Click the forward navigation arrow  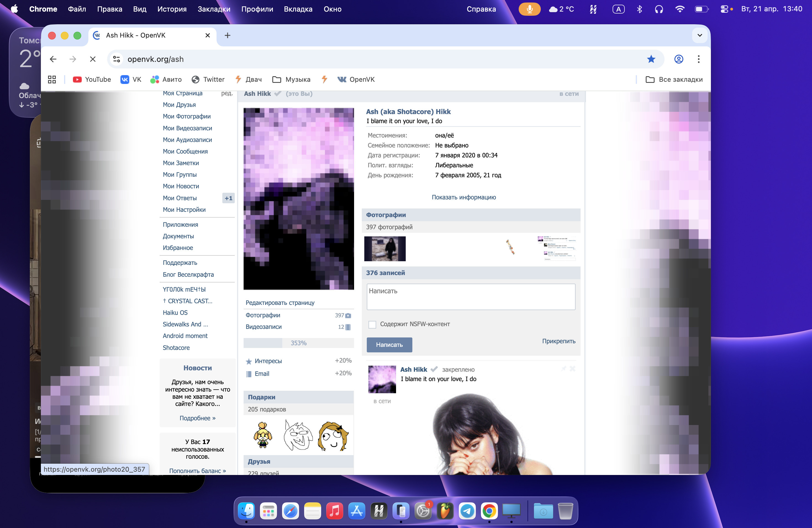pos(73,59)
